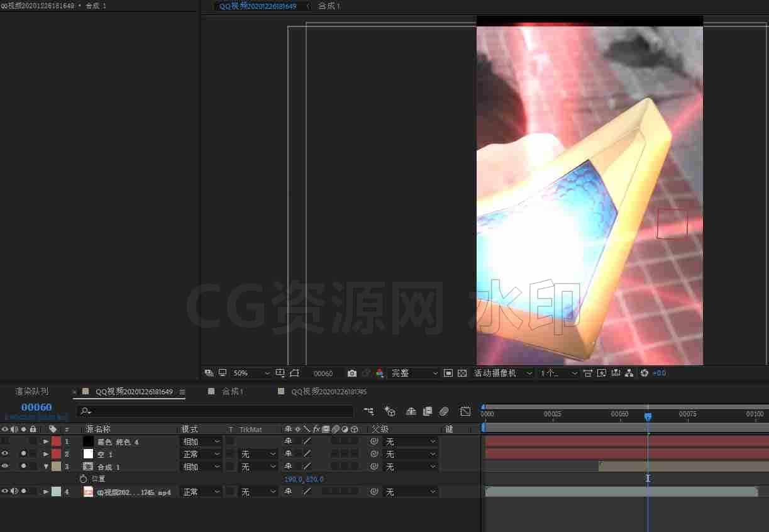Show channel and color management icon

point(380,373)
